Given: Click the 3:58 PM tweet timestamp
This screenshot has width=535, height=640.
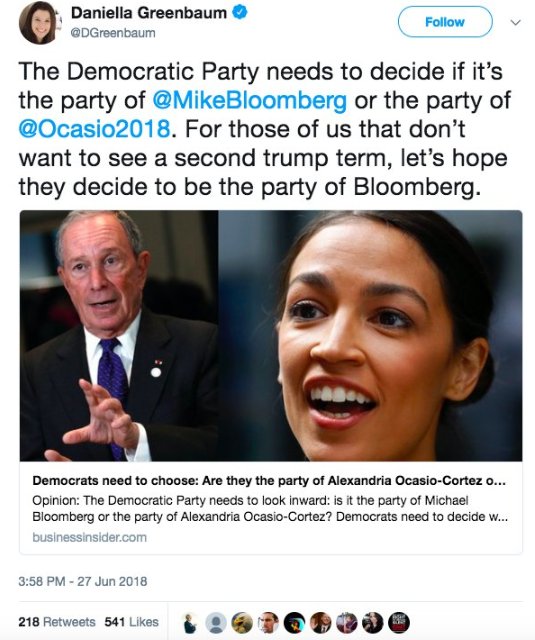Looking at the screenshot, I should click(82, 581).
